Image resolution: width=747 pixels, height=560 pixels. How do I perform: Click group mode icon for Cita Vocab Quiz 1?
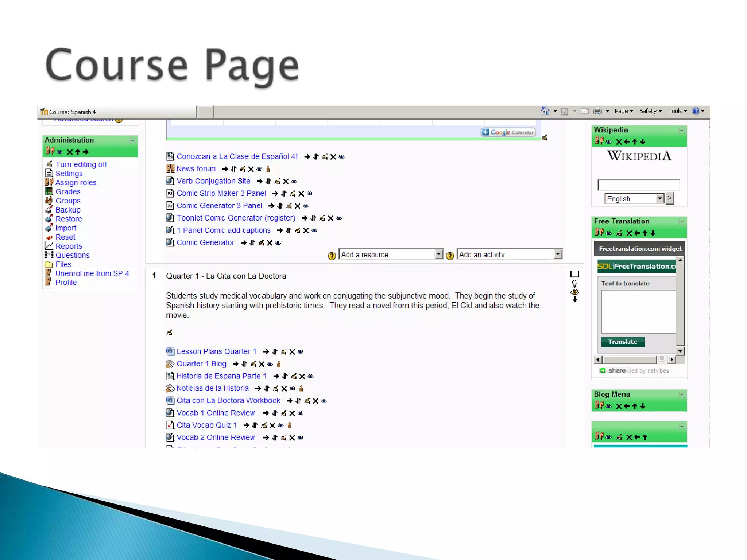(x=290, y=425)
